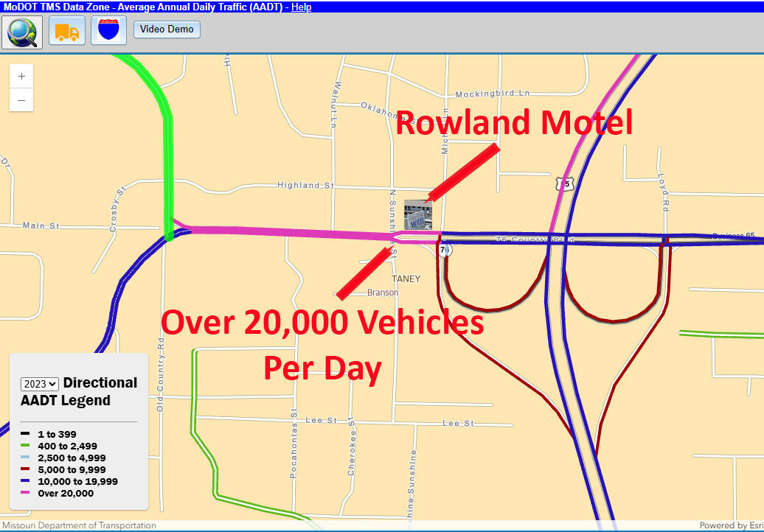
Task: Select the green 400 to 2,499 swatch
Action: 25,445
